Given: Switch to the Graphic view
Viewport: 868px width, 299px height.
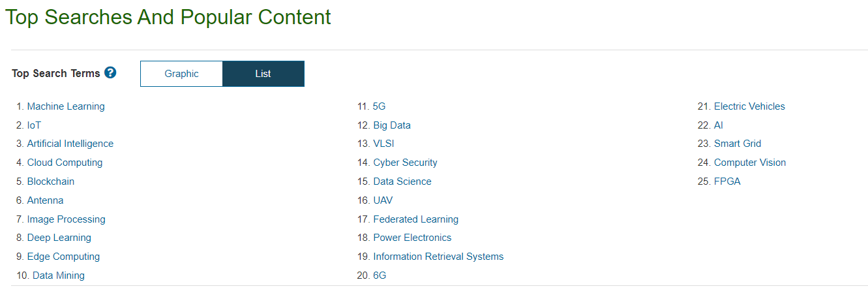Looking at the screenshot, I should click(181, 74).
